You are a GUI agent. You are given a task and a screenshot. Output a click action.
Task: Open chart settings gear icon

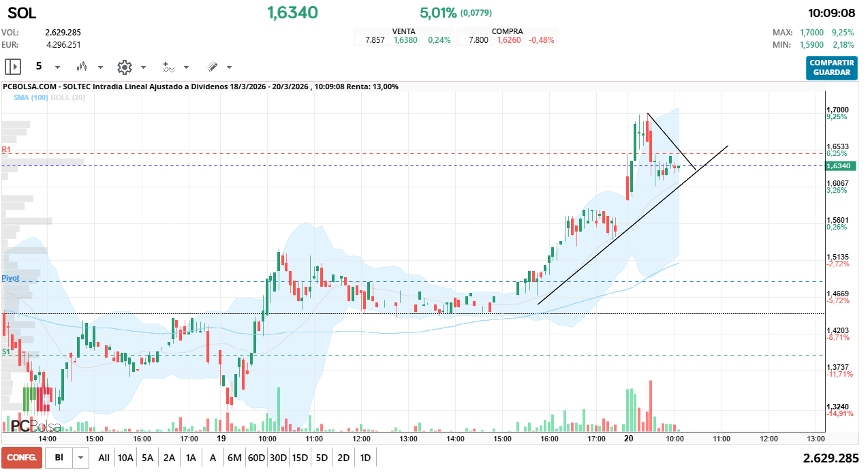124,67
